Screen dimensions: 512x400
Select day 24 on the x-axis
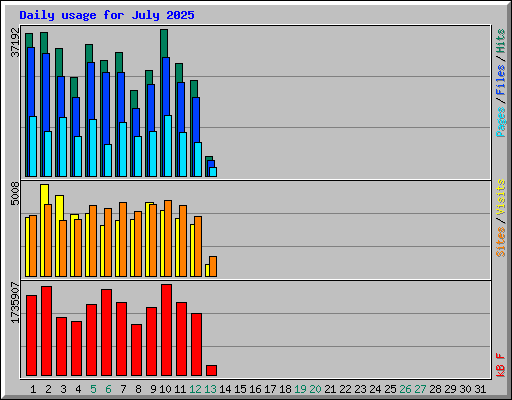coord(375,389)
